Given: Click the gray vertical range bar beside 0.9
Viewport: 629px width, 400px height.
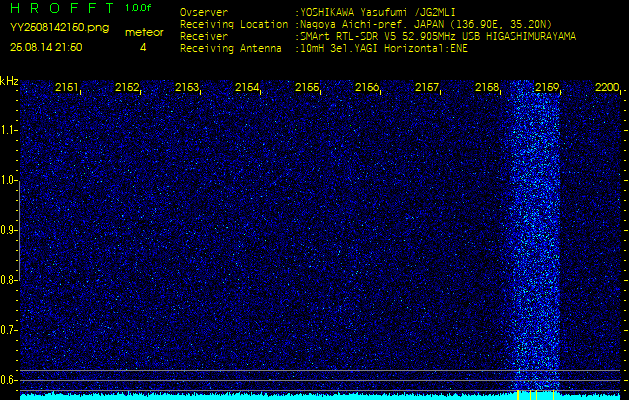Looking at the screenshot, I should tap(20, 230).
